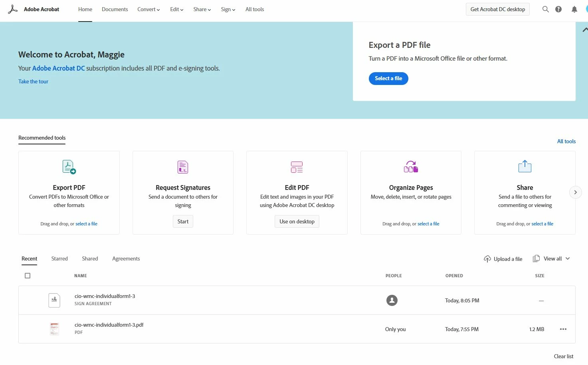Click Get Acrobat DC desktop button
The width and height of the screenshot is (588, 365).
pyautogui.click(x=498, y=9)
